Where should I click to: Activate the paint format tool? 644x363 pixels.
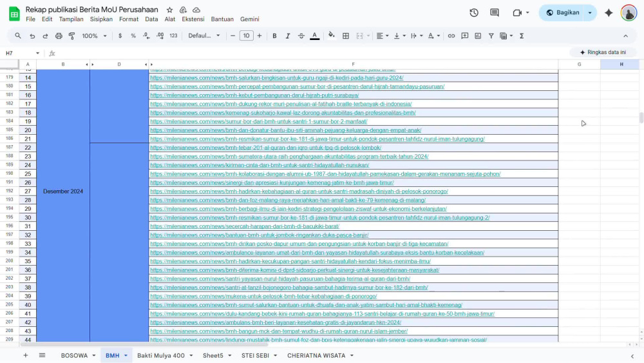72,35
